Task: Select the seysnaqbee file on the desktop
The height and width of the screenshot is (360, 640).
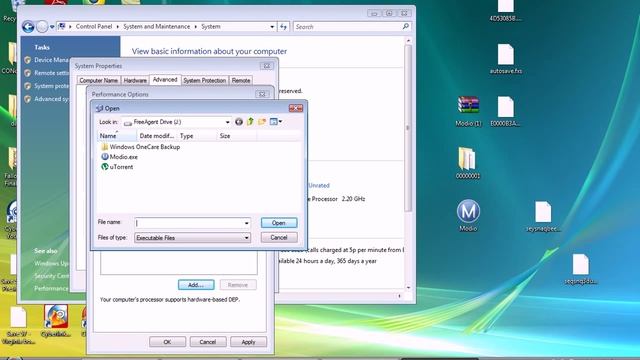Action: point(543,216)
